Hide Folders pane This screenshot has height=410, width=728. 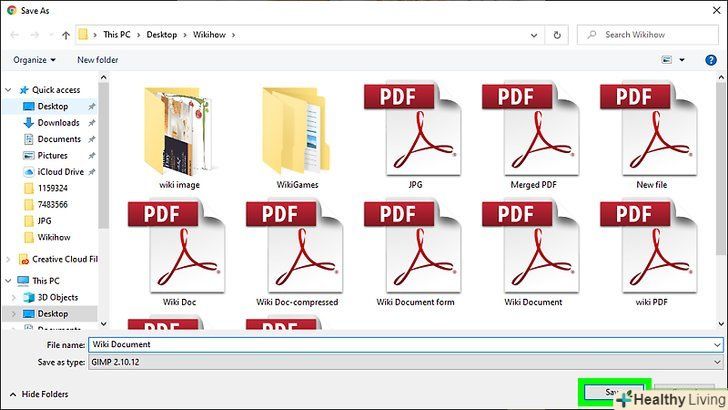39,394
